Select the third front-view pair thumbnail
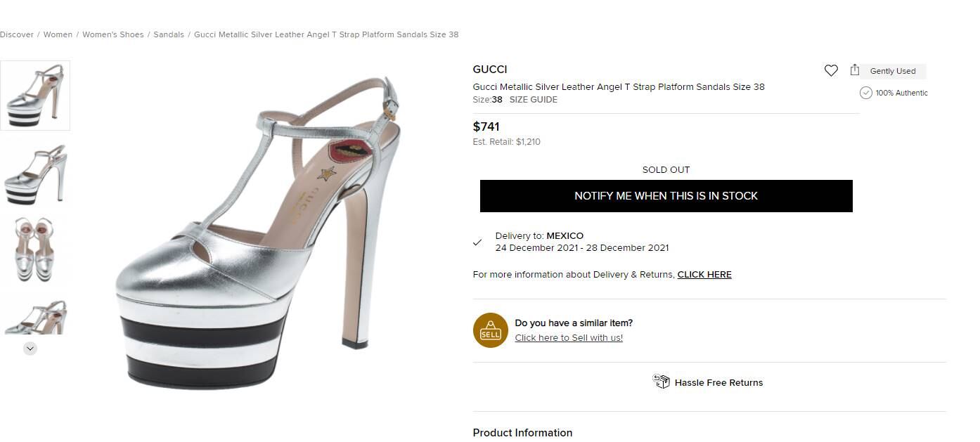This screenshot has height=442, width=980. coord(35,249)
